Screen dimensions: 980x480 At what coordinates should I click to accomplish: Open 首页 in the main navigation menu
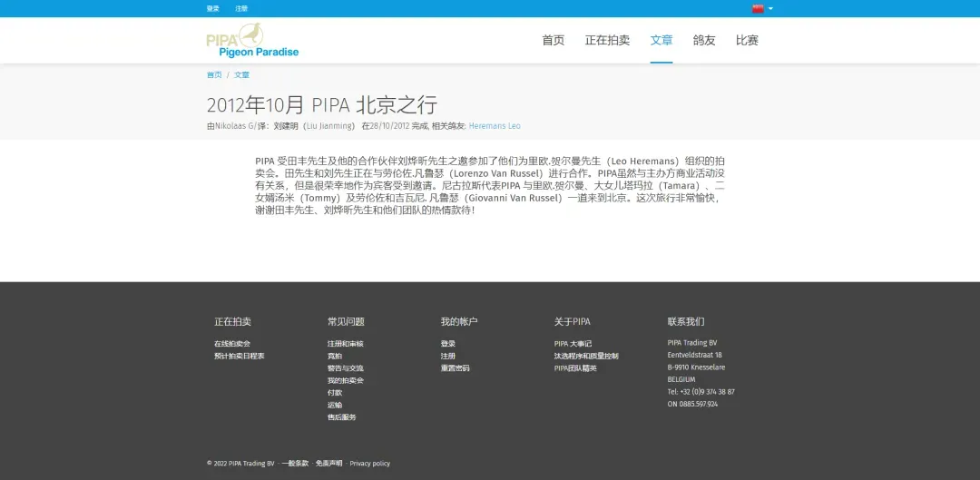[x=554, y=41]
